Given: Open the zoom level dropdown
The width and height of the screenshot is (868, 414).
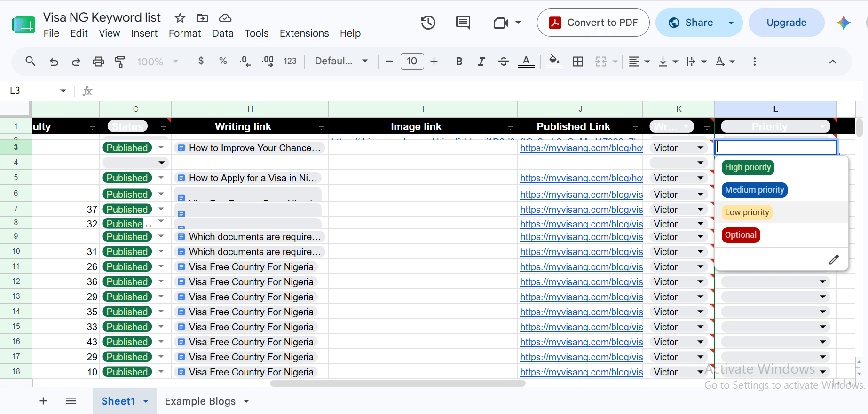Looking at the screenshot, I should click(158, 62).
